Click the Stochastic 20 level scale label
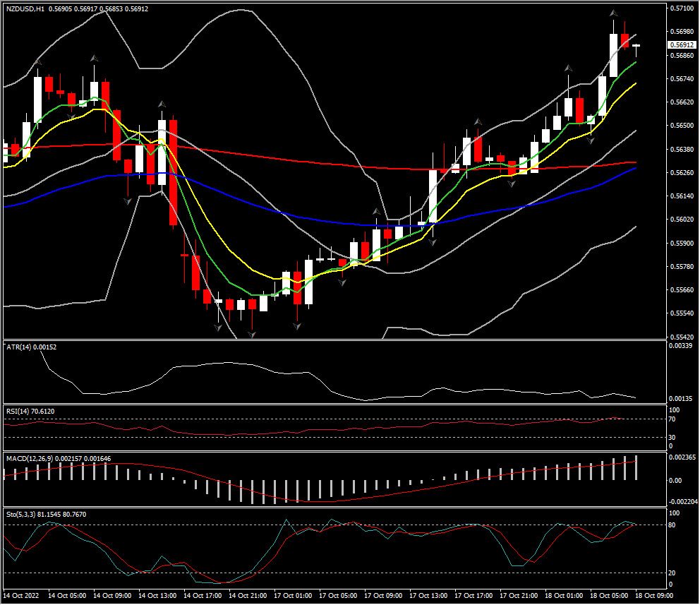Screen dimensions: 700x605 (x=672, y=573)
